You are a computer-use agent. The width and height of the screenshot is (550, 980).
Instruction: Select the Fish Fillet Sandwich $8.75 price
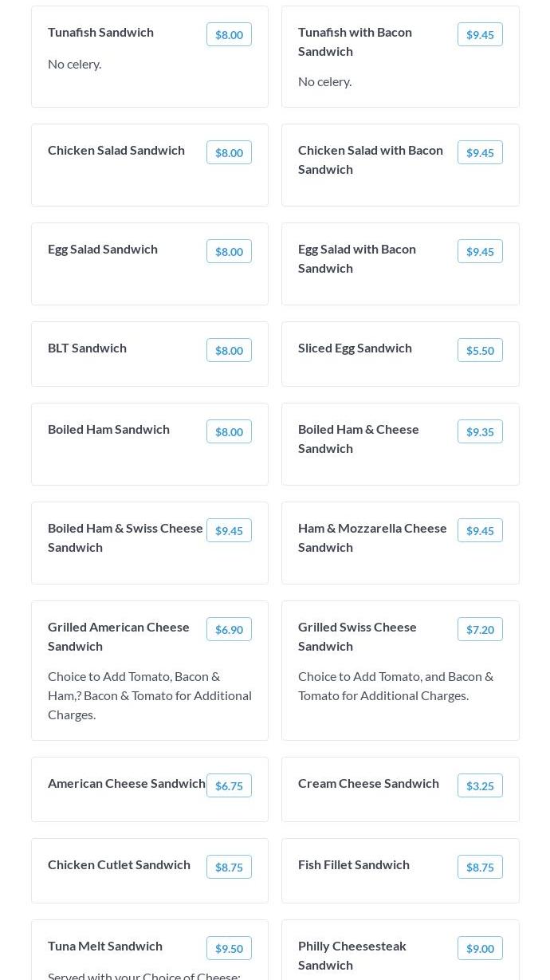(480, 867)
